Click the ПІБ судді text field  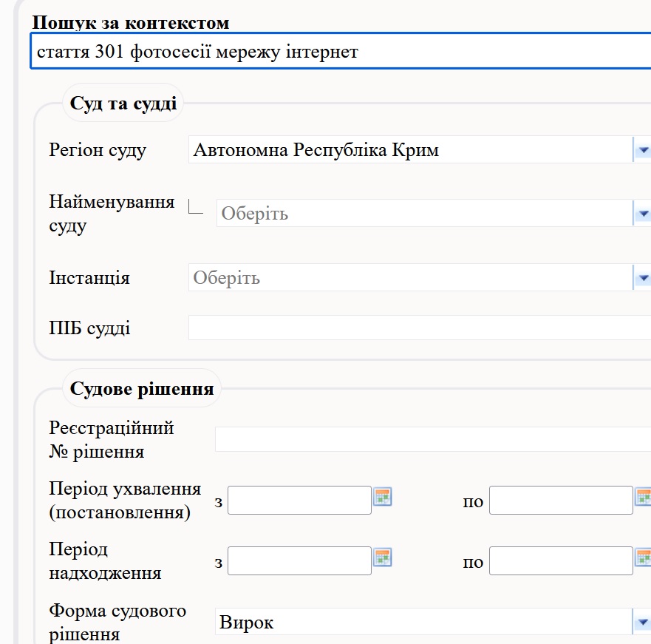(x=420, y=328)
